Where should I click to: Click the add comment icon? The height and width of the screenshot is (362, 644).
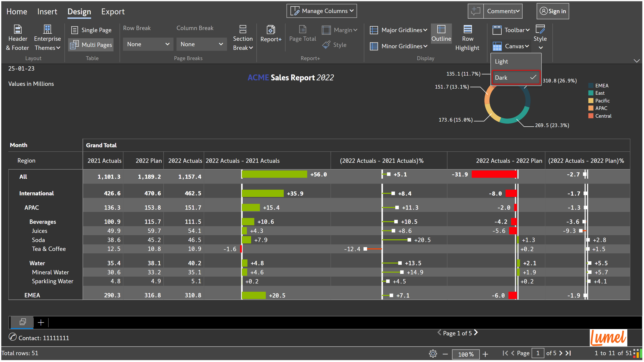pyautogui.click(x=475, y=11)
